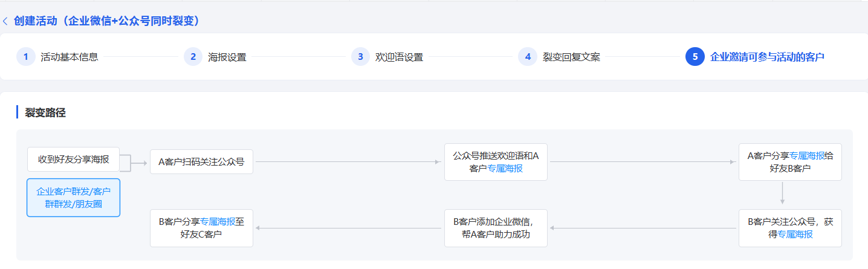Click 专属海报 link in 公众号推送欢迎语 node

click(505, 168)
